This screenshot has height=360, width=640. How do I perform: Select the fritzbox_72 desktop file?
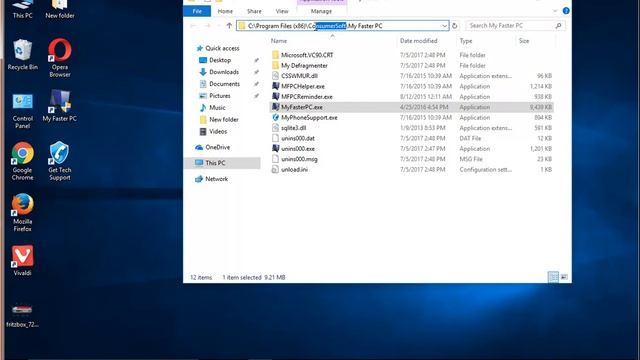click(22, 314)
